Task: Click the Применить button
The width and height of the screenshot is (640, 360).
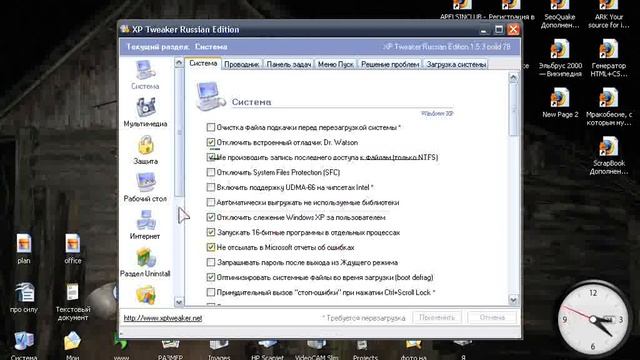Action: [x=437, y=318]
